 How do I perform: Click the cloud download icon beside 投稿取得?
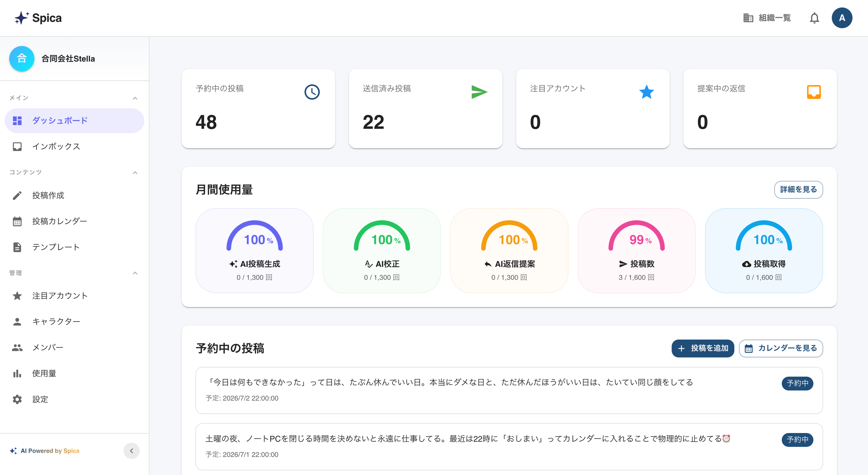tap(746, 264)
